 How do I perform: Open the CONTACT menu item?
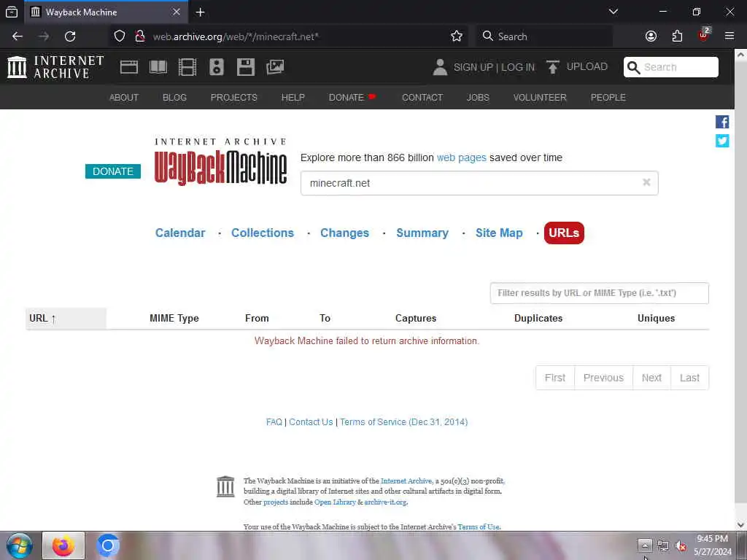click(x=422, y=97)
